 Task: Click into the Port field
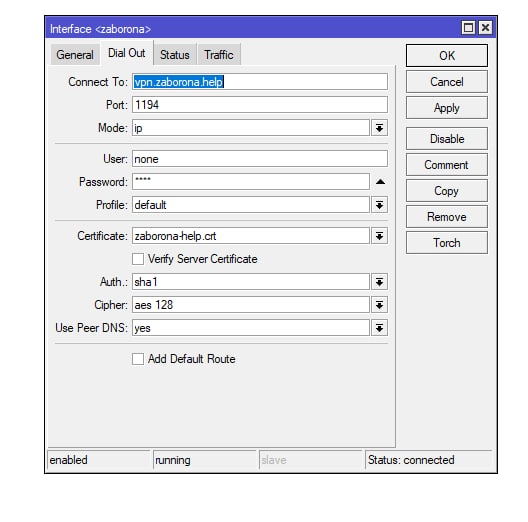click(x=260, y=105)
